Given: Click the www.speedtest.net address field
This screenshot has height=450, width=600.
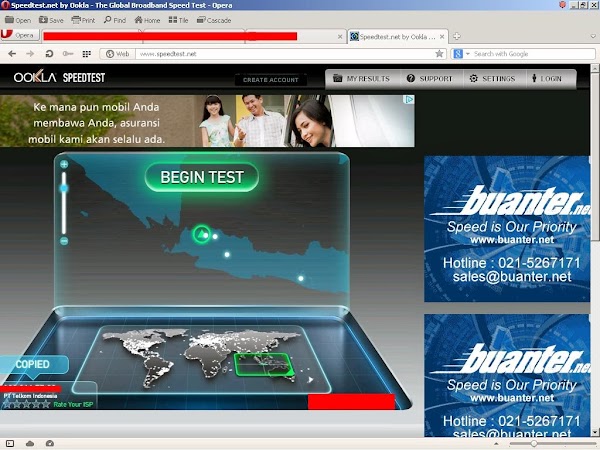Looking at the screenshot, I should [x=285, y=54].
